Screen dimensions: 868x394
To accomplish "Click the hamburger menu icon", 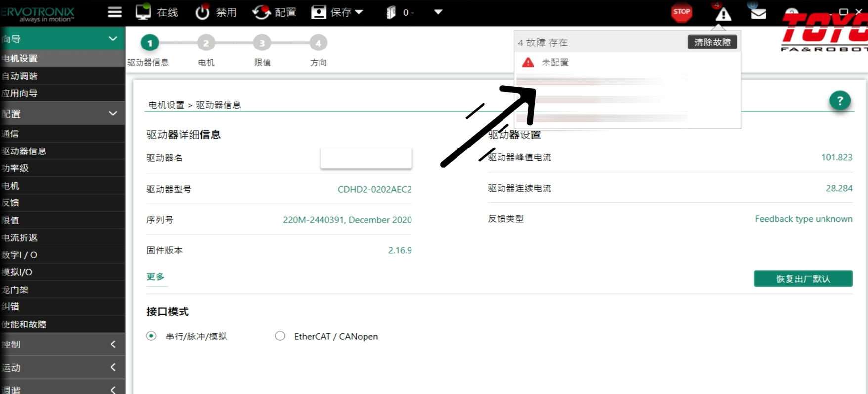I will pos(115,12).
